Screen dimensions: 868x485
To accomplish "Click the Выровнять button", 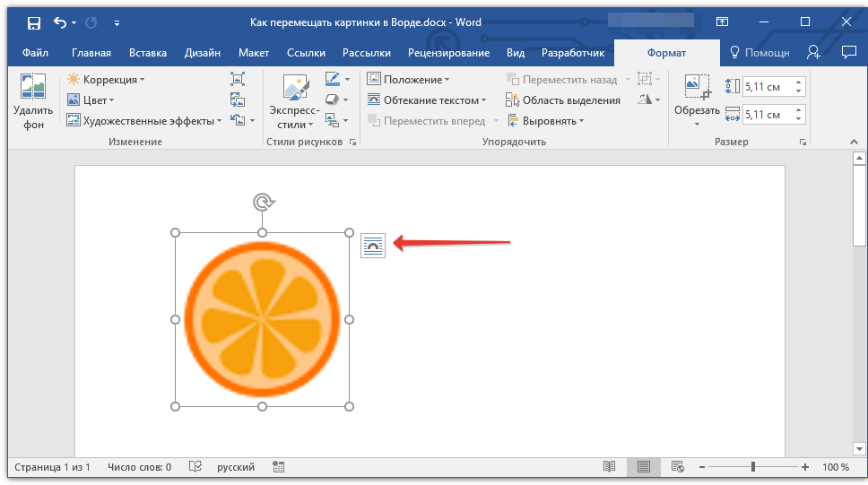I will click(546, 121).
